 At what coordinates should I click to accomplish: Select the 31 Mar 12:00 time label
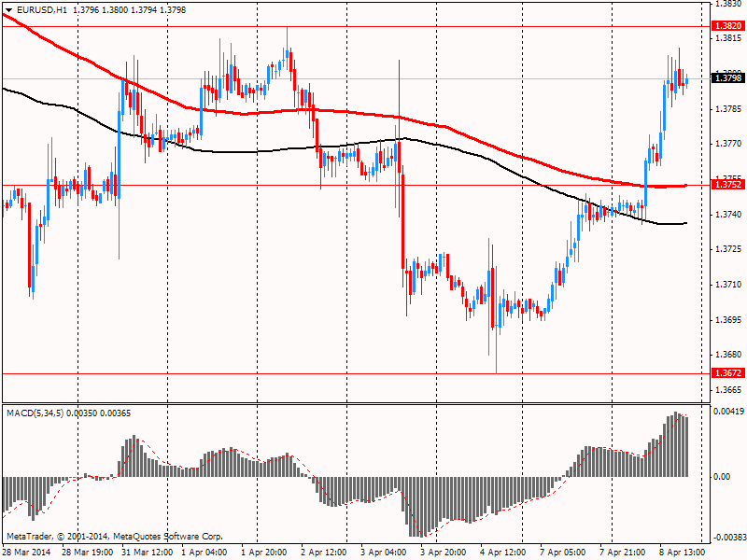point(147,553)
